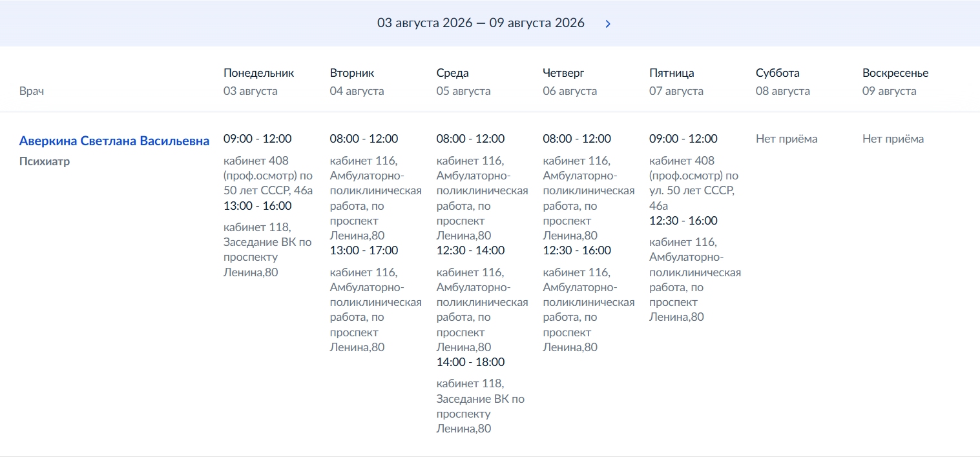The width and height of the screenshot is (980, 457).
Task: Click the 05 августа date under Среда
Action: tap(463, 91)
